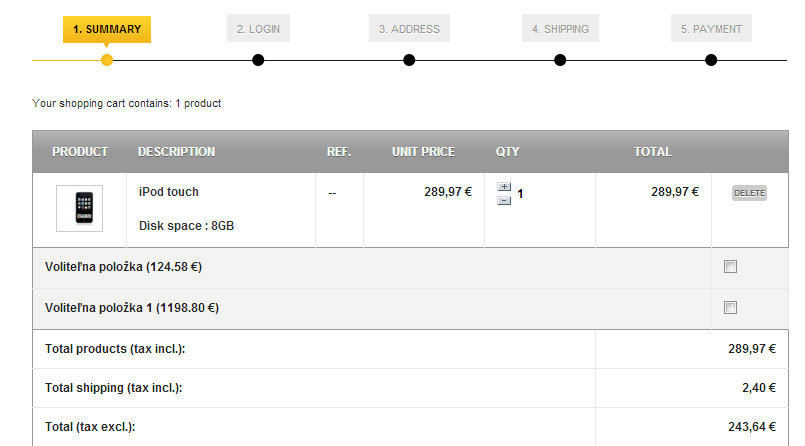This screenshot has height=446, width=805.
Task: Click the Shipping step progress dot
Action: point(560,60)
